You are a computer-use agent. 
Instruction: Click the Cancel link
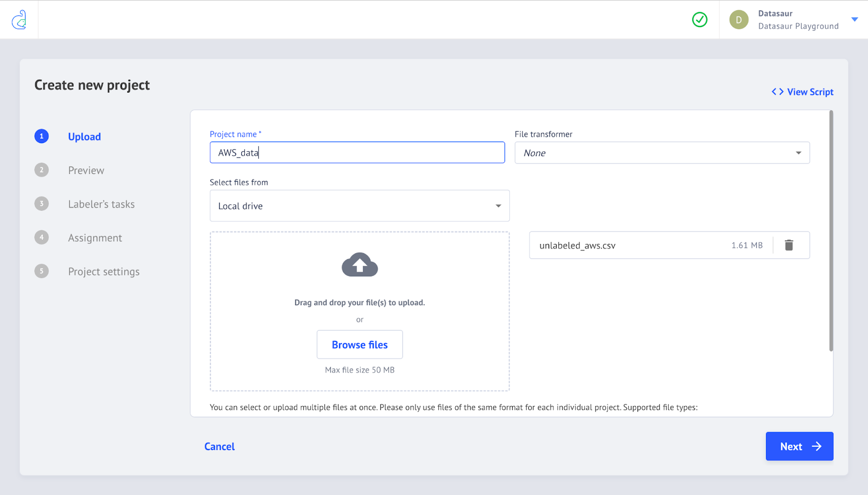(219, 446)
